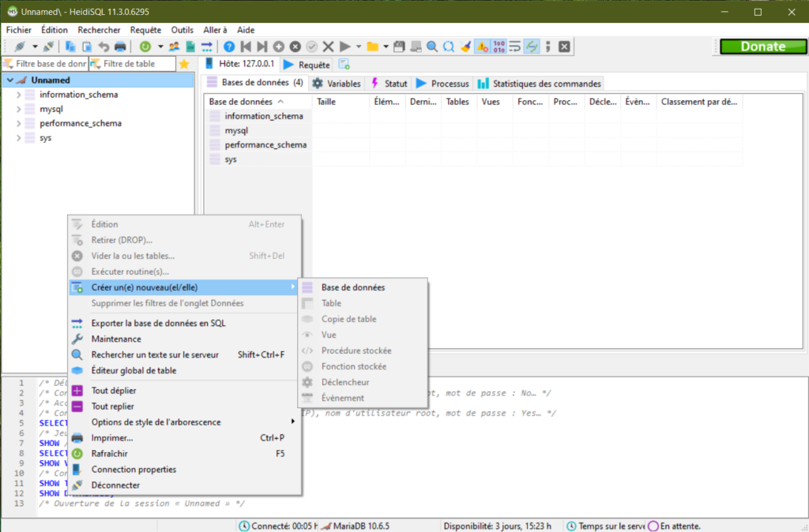Click the printer icon in the main toolbar
The height and width of the screenshot is (532, 809).
(x=120, y=47)
